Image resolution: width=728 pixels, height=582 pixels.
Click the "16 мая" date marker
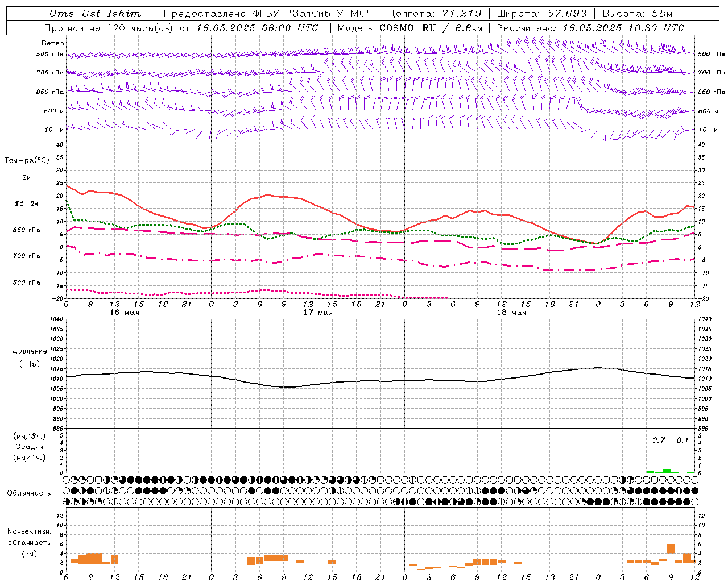coord(124,313)
